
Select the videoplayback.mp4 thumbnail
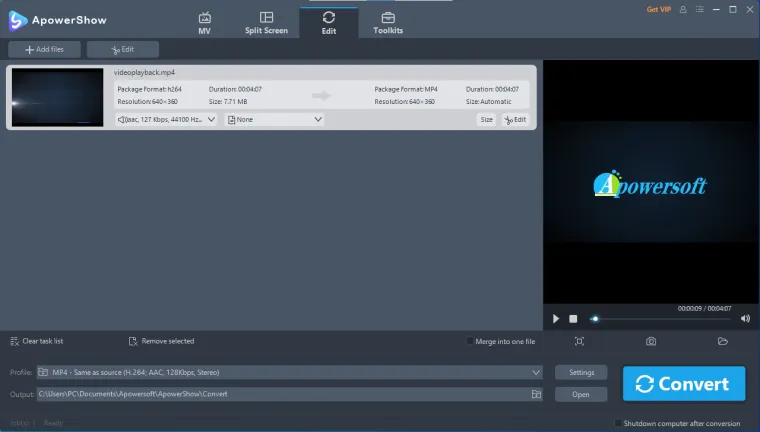point(58,97)
